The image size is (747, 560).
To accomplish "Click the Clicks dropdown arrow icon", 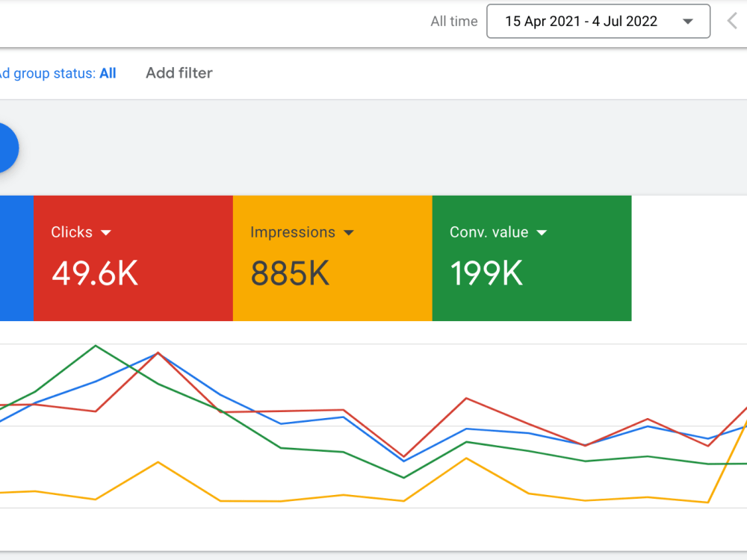I will [106, 233].
